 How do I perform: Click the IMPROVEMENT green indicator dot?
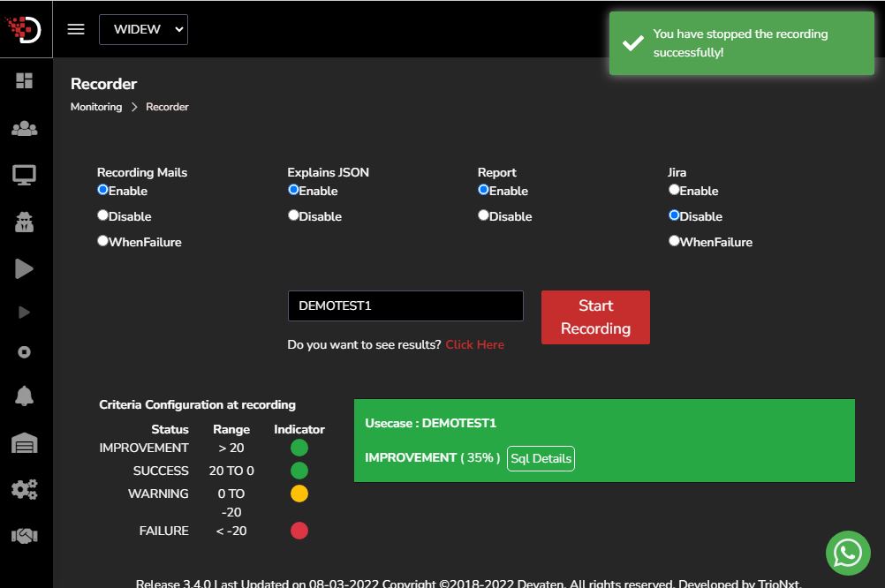click(x=299, y=448)
